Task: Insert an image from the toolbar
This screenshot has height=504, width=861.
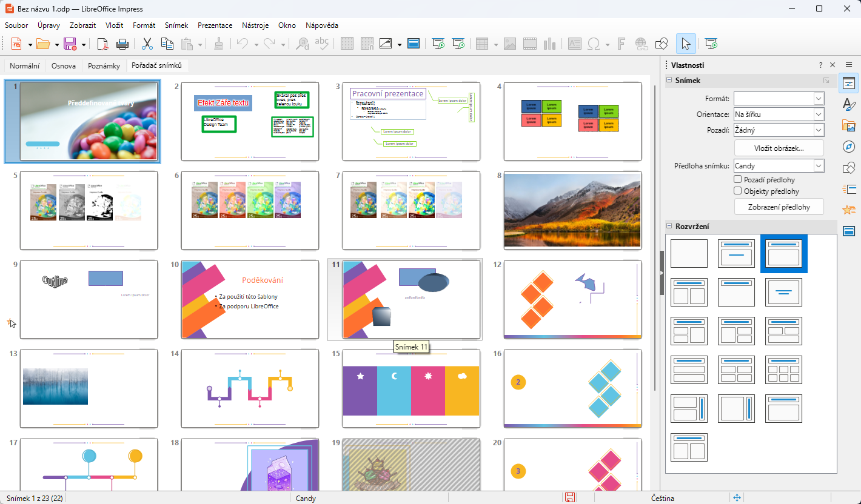Action: (510, 44)
